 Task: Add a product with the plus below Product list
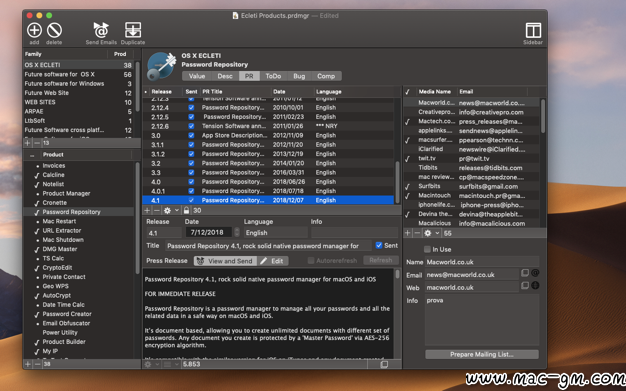[x=28, y=364]
